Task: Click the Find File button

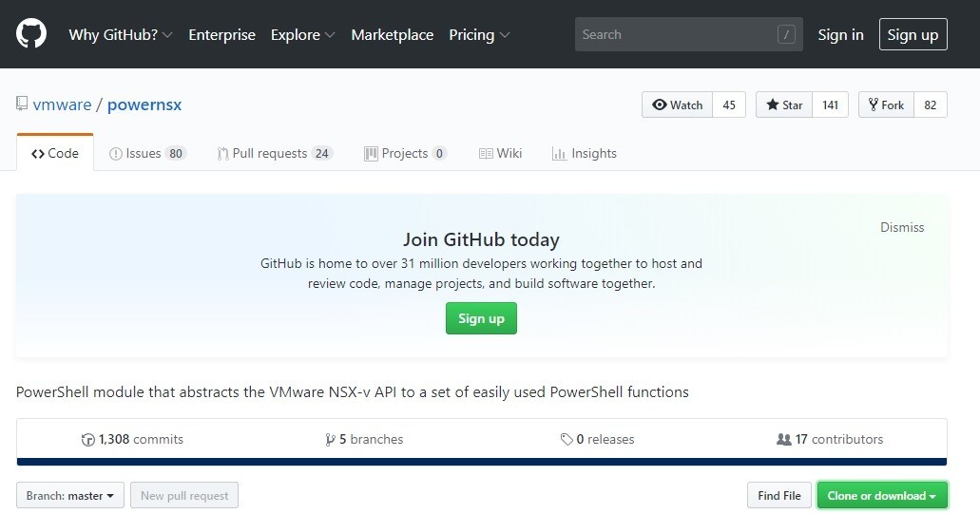Action: [x=778, y=495]
